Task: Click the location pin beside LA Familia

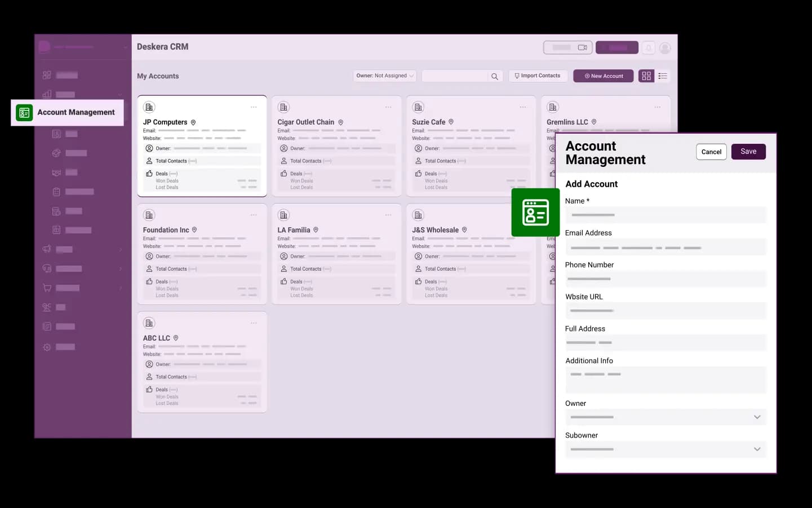Action: [316, 230]
